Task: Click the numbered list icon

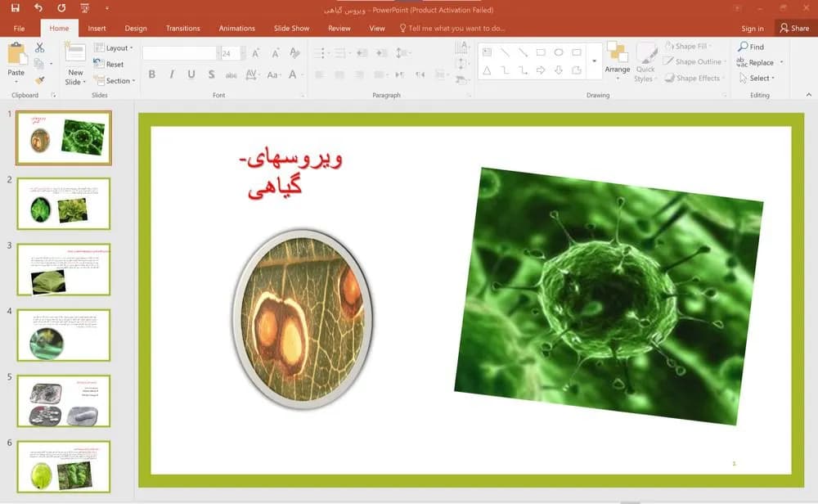Action: [x=342, y=52]
